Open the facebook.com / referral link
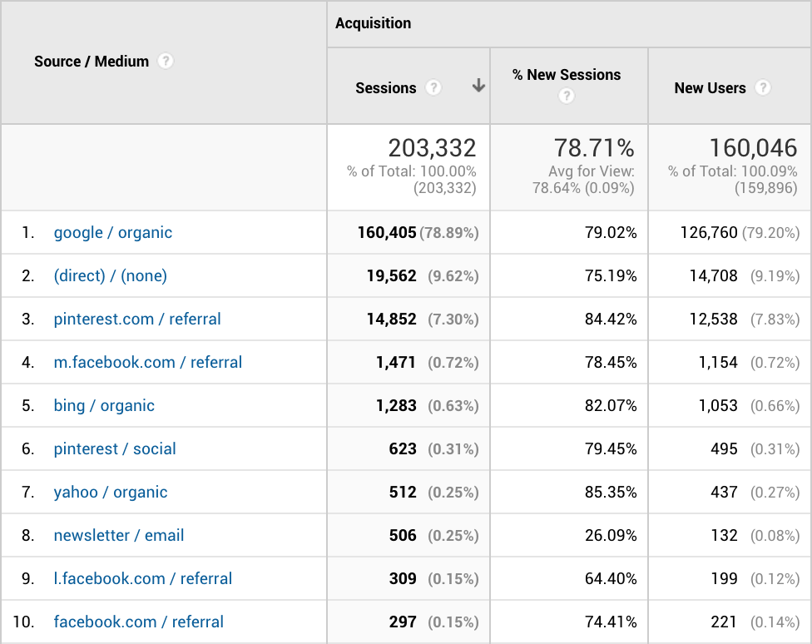 [139, 622]
